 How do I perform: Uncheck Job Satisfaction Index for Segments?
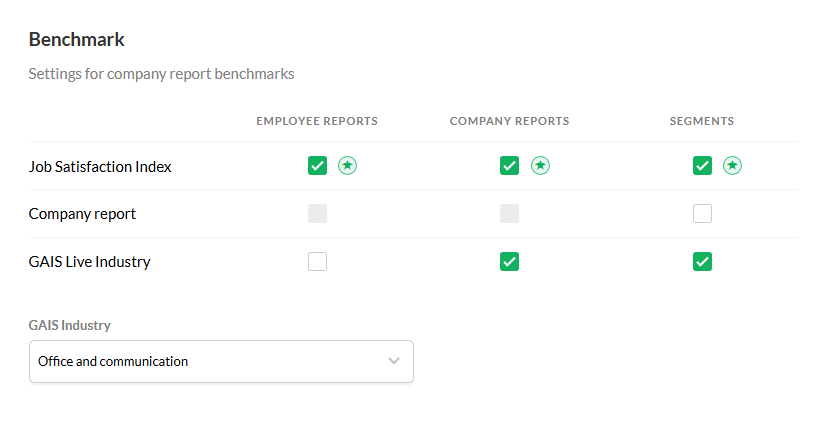click(703, 166)
